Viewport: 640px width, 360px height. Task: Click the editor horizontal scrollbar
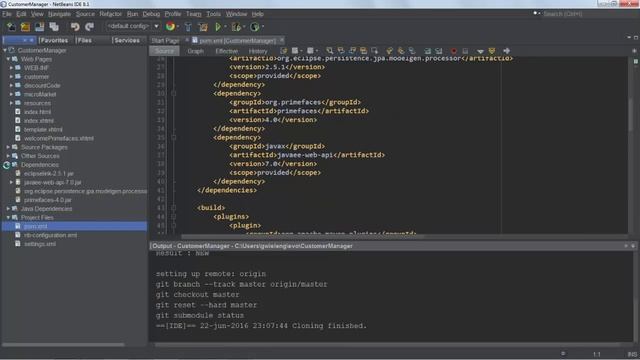point(302,236)
